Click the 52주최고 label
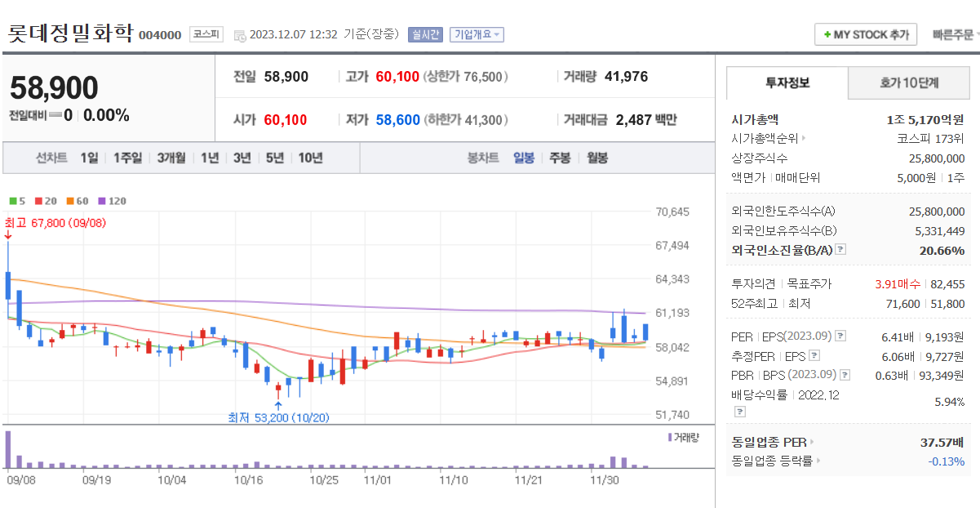Screen dimensions: 980x508 click(x=755, y=304)
